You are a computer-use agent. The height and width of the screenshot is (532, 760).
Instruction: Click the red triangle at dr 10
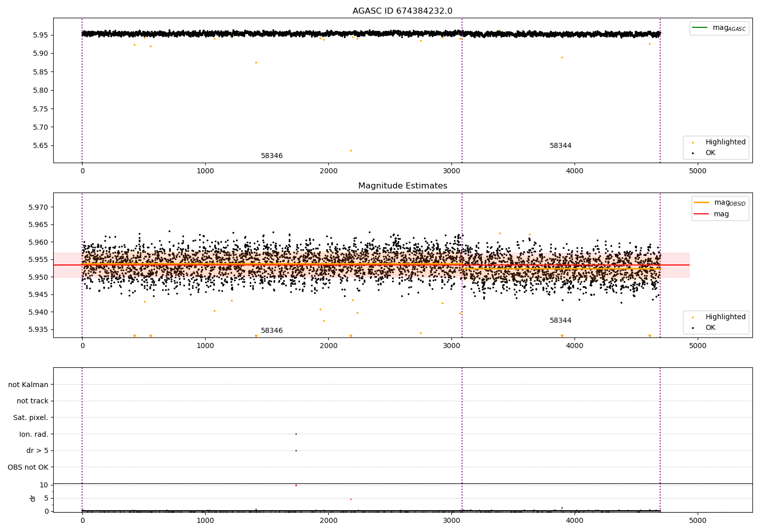(296, 485)
